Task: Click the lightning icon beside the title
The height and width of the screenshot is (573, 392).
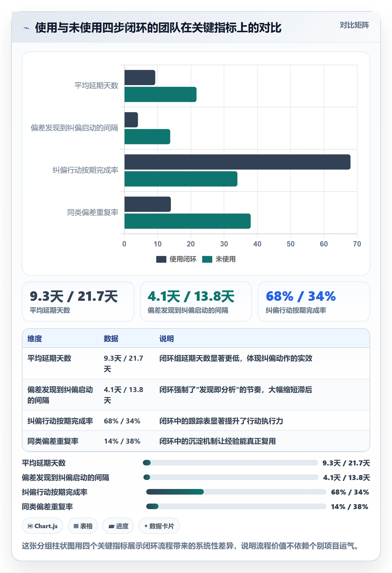Action: point(27,28)
